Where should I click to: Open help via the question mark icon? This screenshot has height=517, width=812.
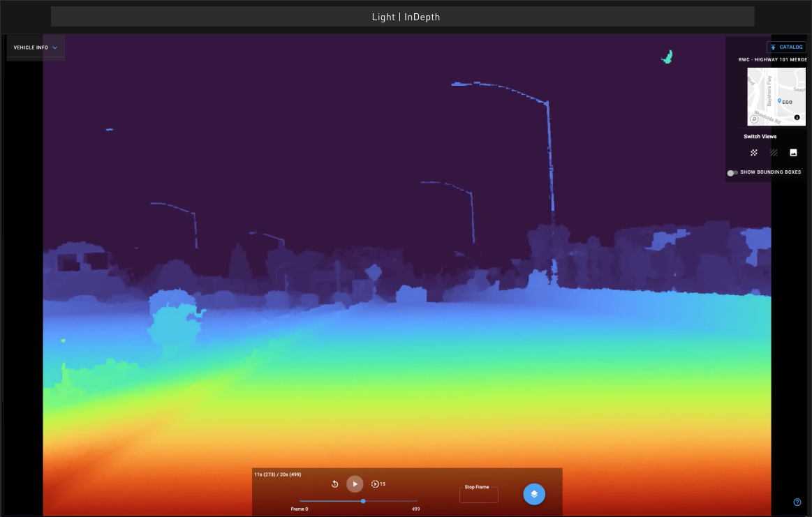pos(797,502)
